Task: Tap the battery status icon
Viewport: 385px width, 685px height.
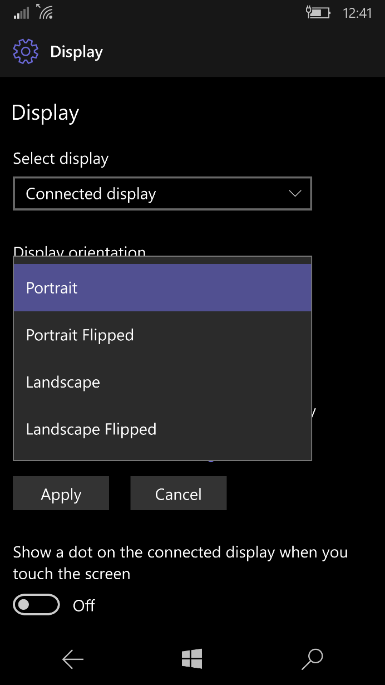Action: (x=318, y=12)
